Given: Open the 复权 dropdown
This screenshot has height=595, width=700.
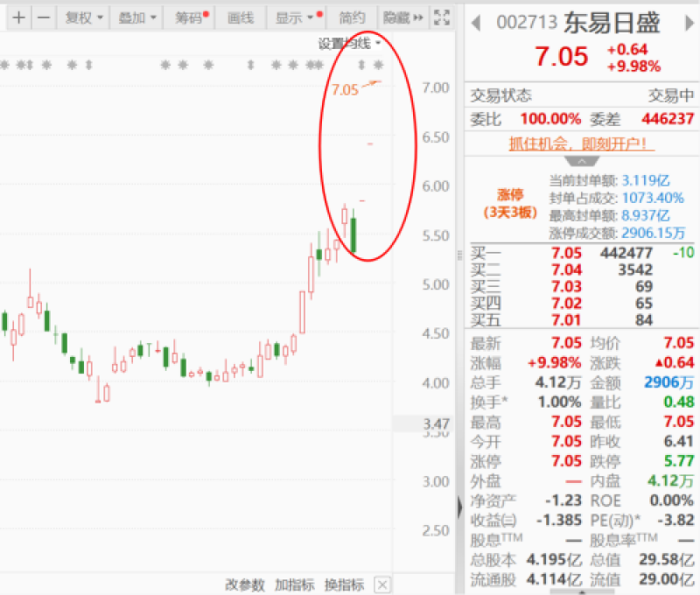Looking at the screenshot, I should tap(84, 17).
